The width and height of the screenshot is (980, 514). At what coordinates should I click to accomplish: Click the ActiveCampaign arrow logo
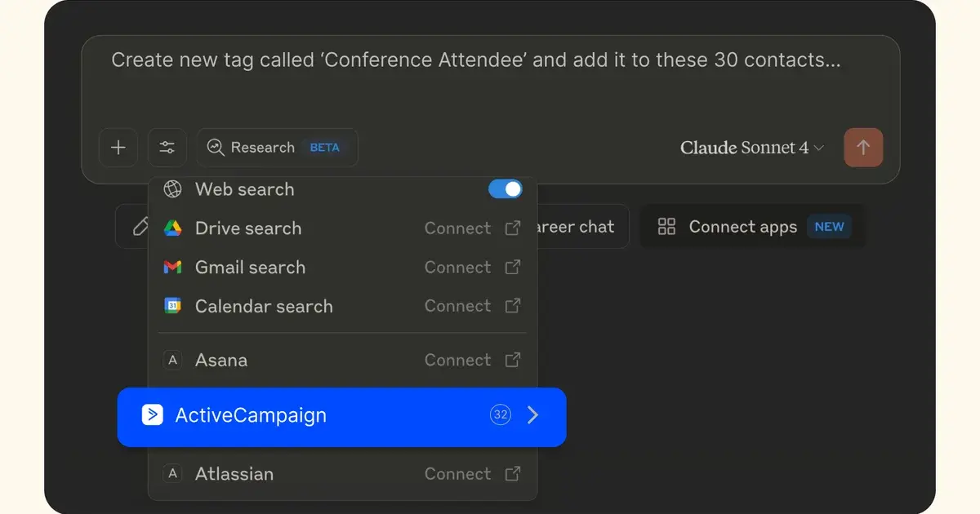tap(152, 414)
